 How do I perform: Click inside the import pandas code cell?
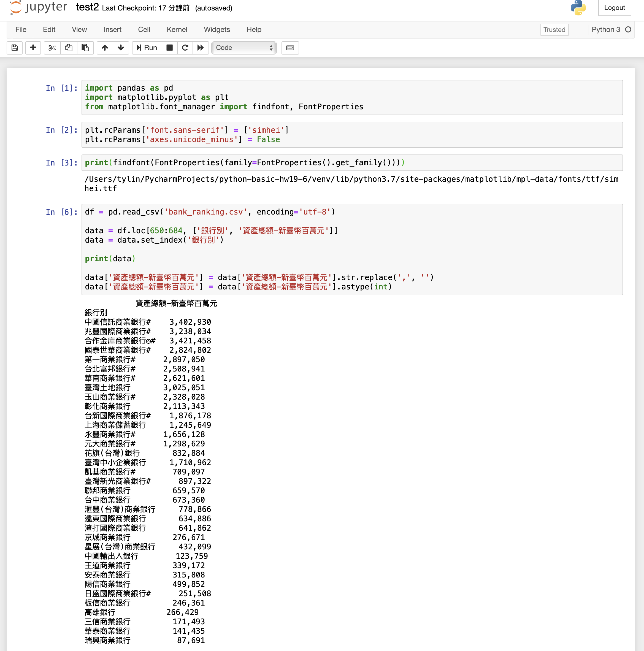(x=236, y=97)
